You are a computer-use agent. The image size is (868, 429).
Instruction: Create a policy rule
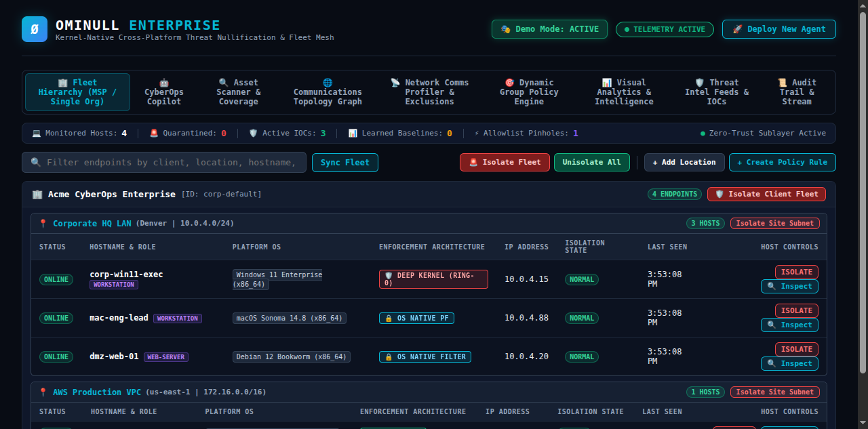(783, 163)
